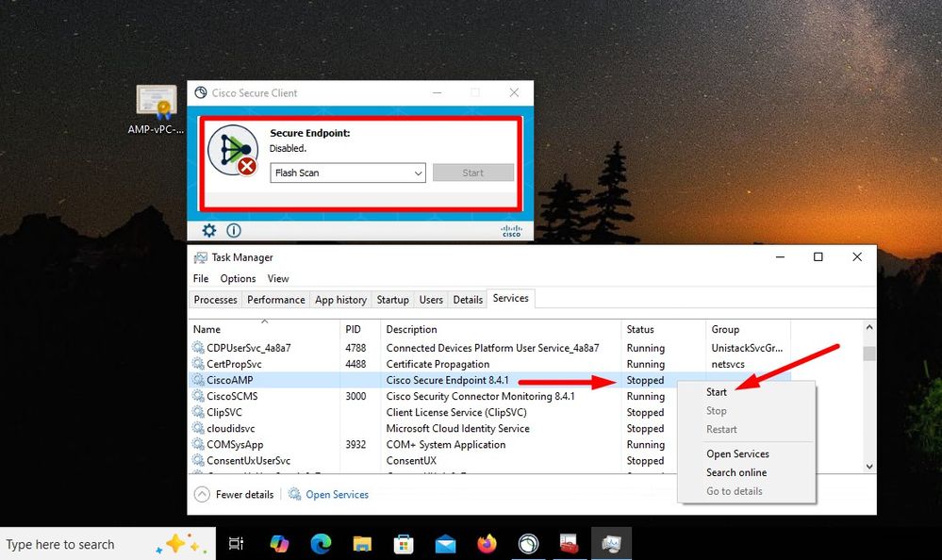The width and height of the screenshot is (942, 560).
Task: Click gear icon beside cloudidsvc service
Action: pyautogui.click(x=198, y=428)
